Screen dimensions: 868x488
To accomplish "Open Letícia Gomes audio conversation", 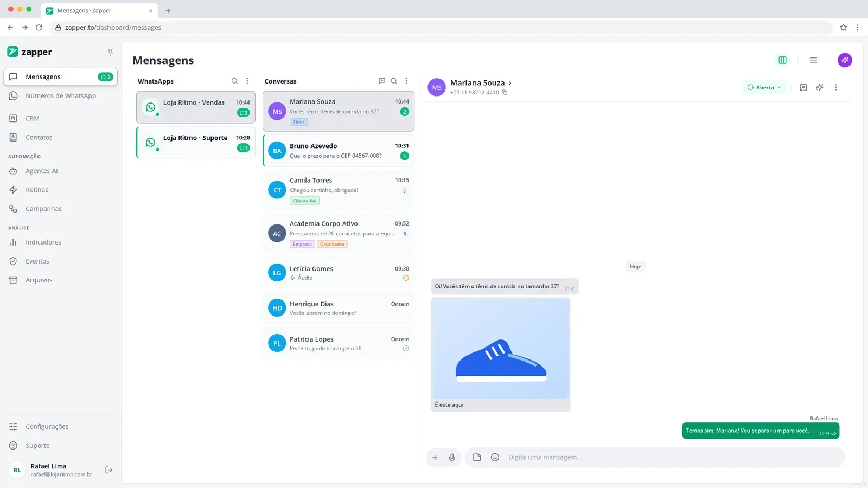I will pyautogui.click(x=339, y=273).
